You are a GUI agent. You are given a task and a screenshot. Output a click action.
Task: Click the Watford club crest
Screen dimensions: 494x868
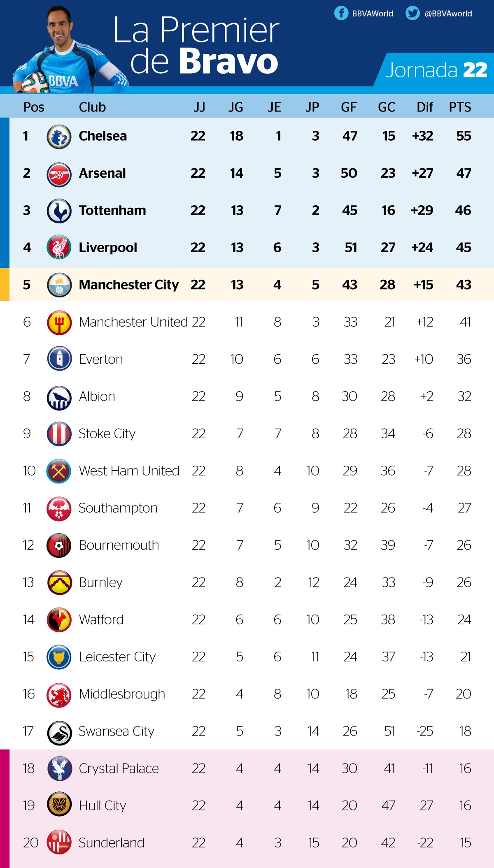coord(59,620)
